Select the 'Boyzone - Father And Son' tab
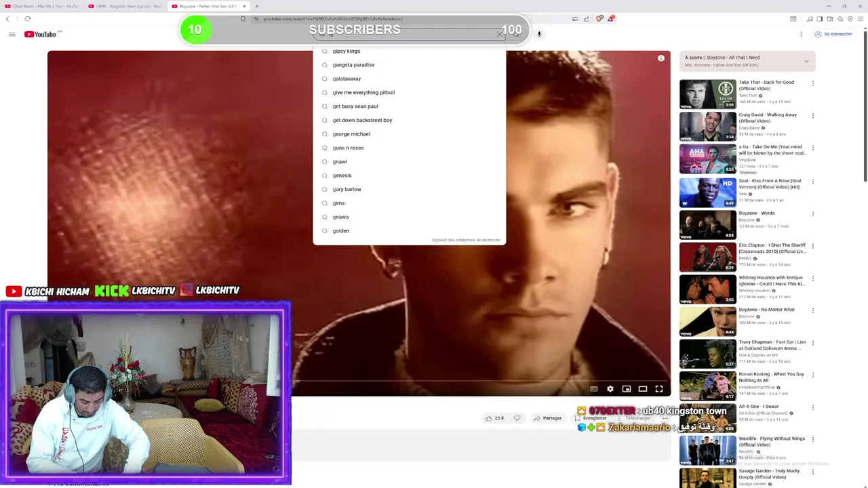 208,6
